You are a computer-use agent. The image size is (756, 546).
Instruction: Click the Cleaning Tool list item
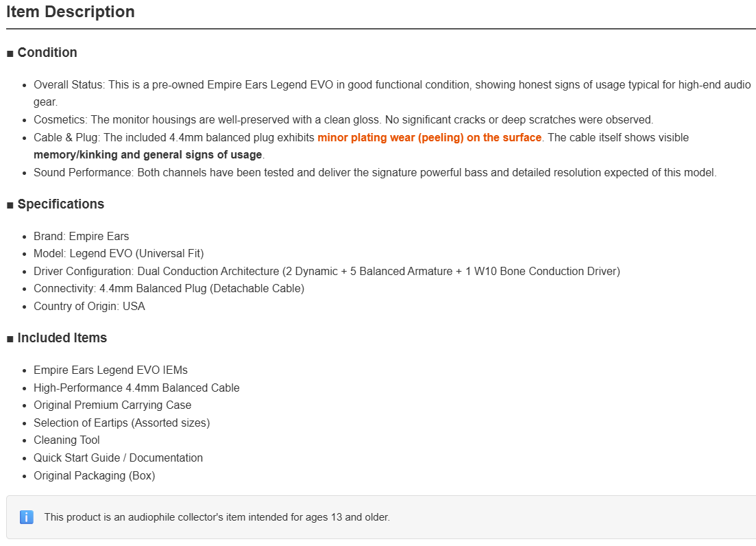point(66,440)
